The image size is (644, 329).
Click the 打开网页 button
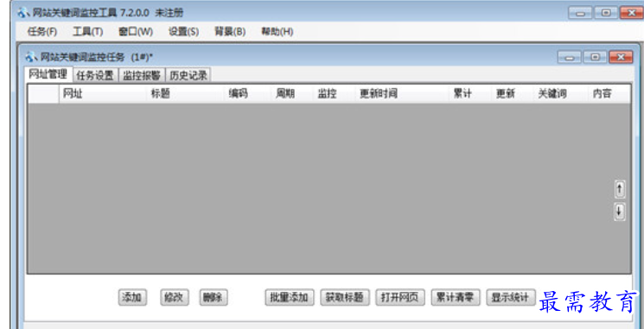click(x=400, y=298)
